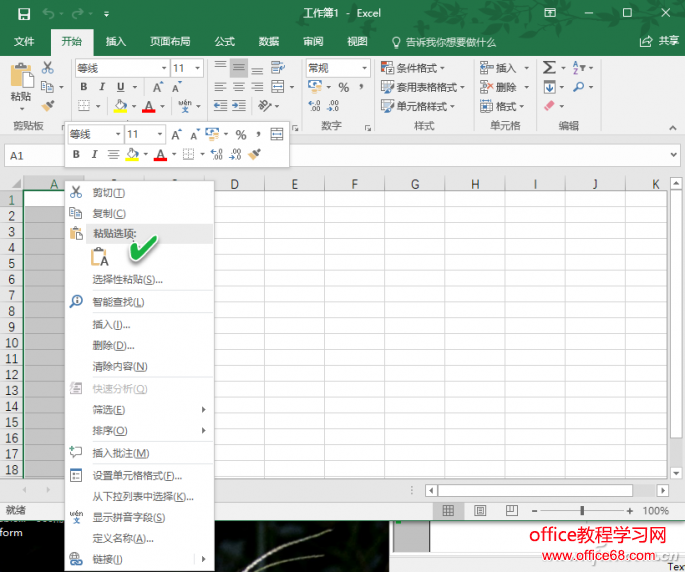Click the ribbon yellow fill color button
This screenshot has height=572, width=685.
point(121,106)
